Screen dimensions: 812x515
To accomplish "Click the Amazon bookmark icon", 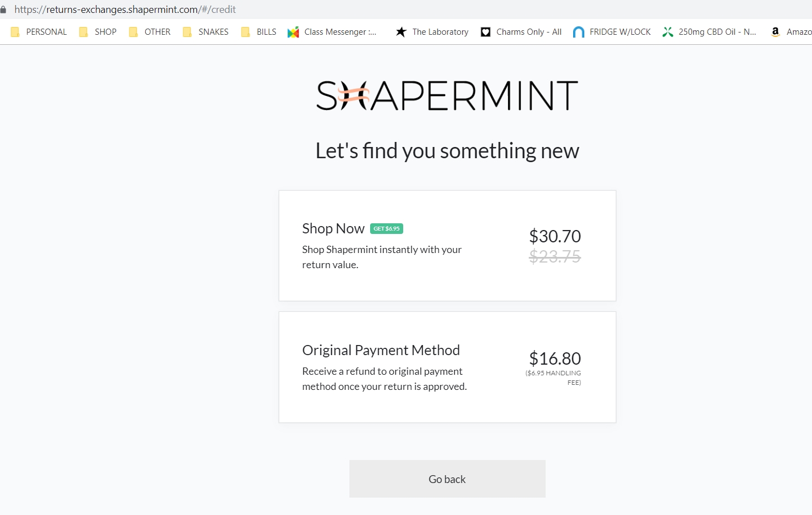I will 775,32.
